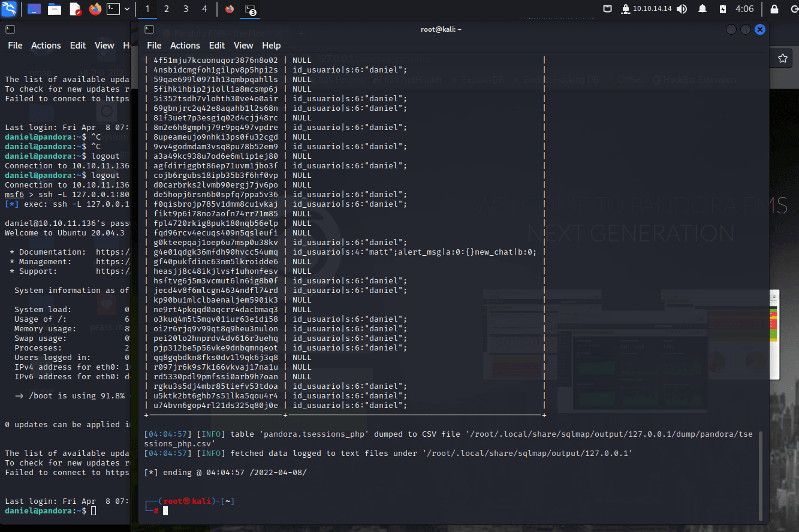Expand the terminal launcher dropdown arrow
This screenshot has width=799, height=532.
coord(127,9)
